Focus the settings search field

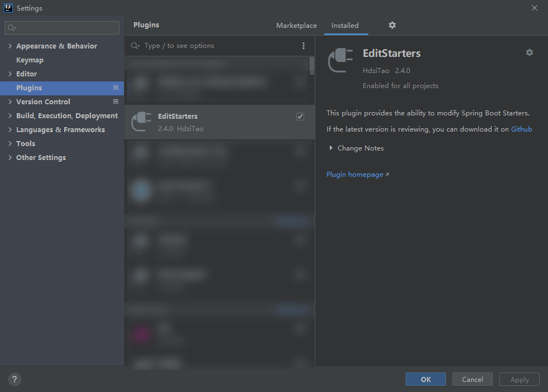click(62, 28)
